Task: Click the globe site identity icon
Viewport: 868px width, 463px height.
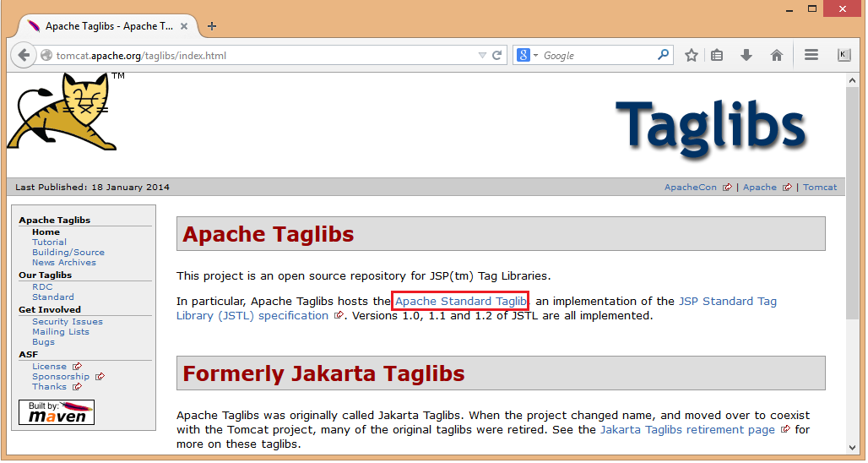Action: [46, 56]
